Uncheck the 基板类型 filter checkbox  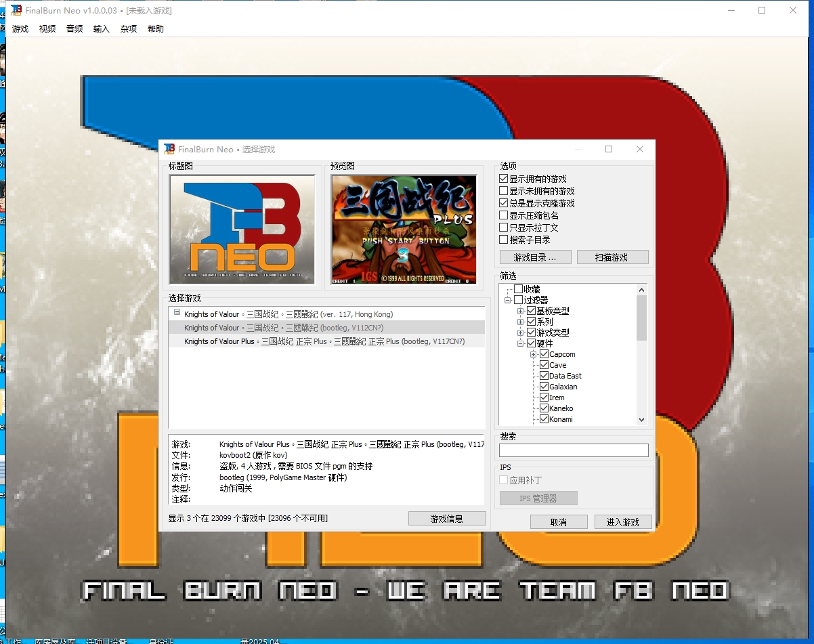coord(532,311)
